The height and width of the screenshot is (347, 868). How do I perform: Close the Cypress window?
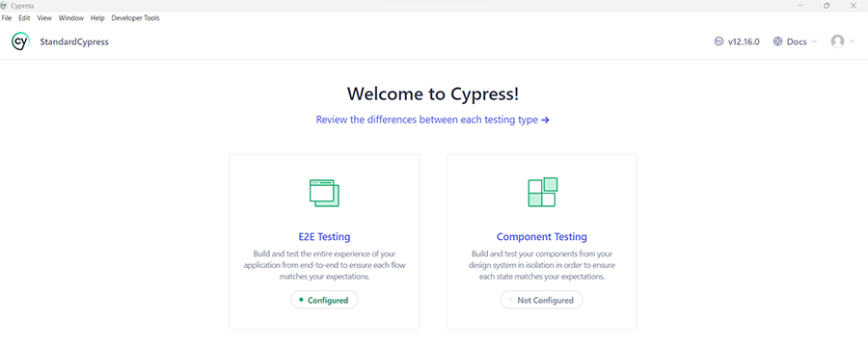853,6
